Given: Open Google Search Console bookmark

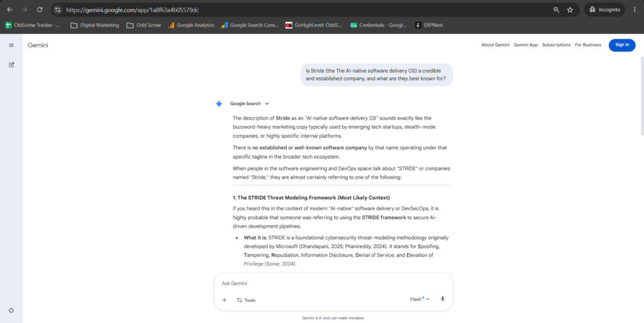Looking at the screenshot, I should click(x=250, y=25).
